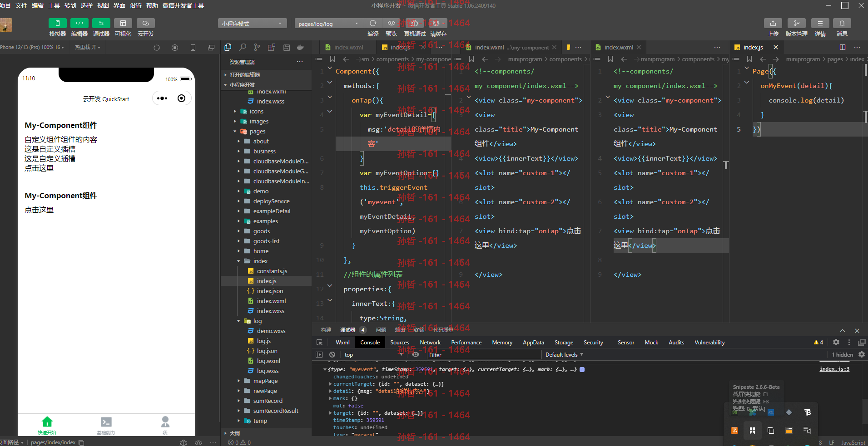Image resolution: width=868 pixels, height=446 pixels.
Task: Open the extensions blocks icon
Action: 272,47
